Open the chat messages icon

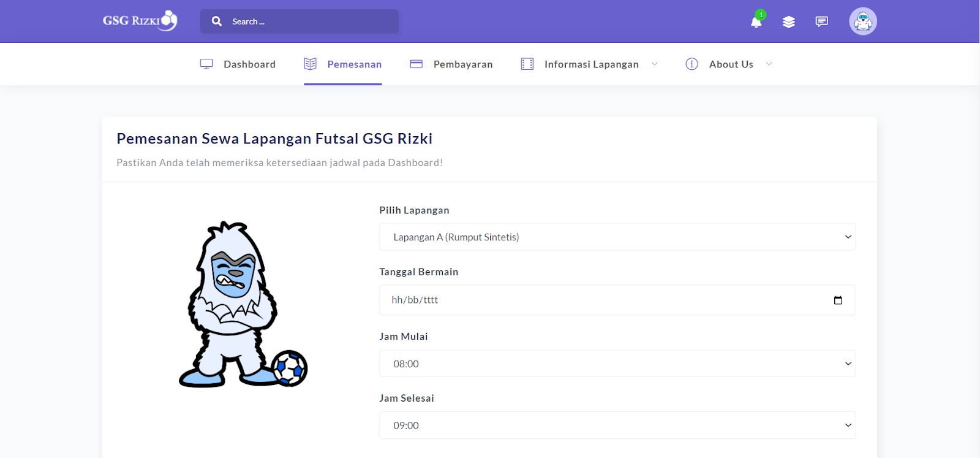822,22
